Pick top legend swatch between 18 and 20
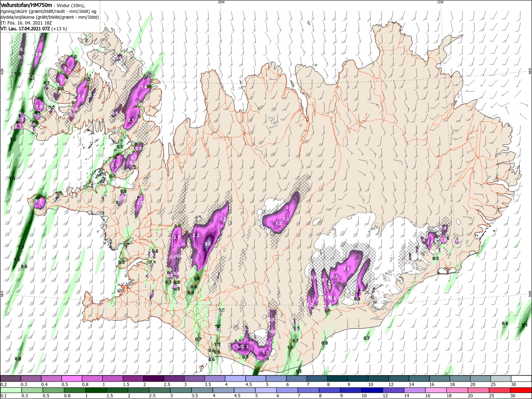 [x=460, y=378]
